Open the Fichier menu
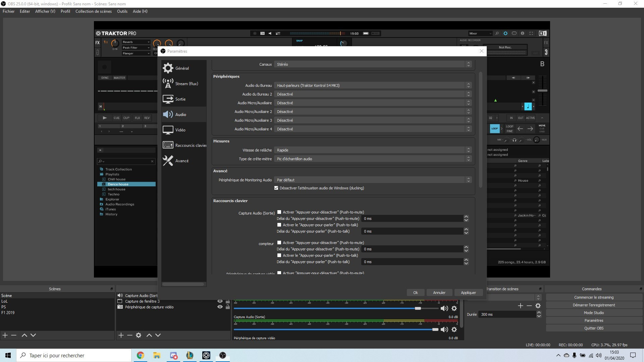This screenshot has height=362, width=644. 8,11
